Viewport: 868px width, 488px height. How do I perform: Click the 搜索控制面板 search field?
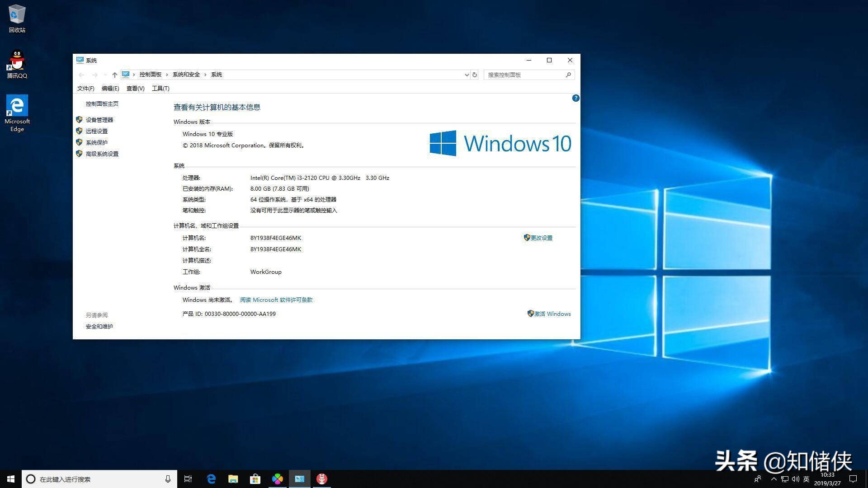pyautogui.click(x=524, y=75)
